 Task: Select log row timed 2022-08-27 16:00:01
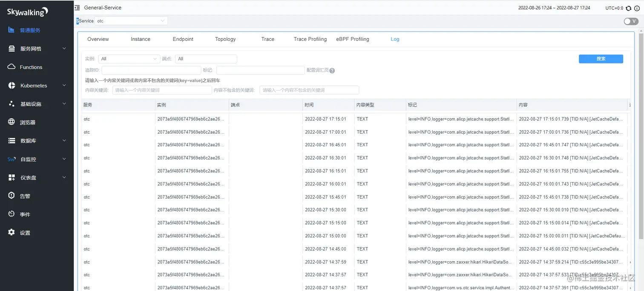(x=356, y=184)
